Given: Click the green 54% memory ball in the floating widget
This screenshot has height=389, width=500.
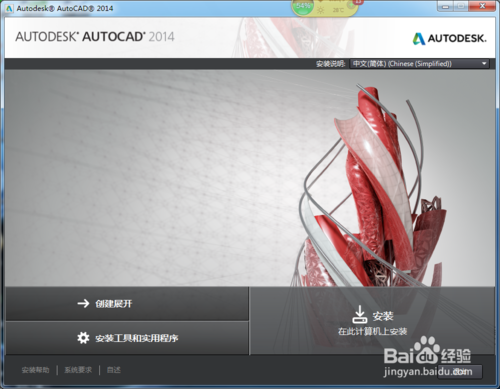Looking at the screenshot, I should 303,6.
